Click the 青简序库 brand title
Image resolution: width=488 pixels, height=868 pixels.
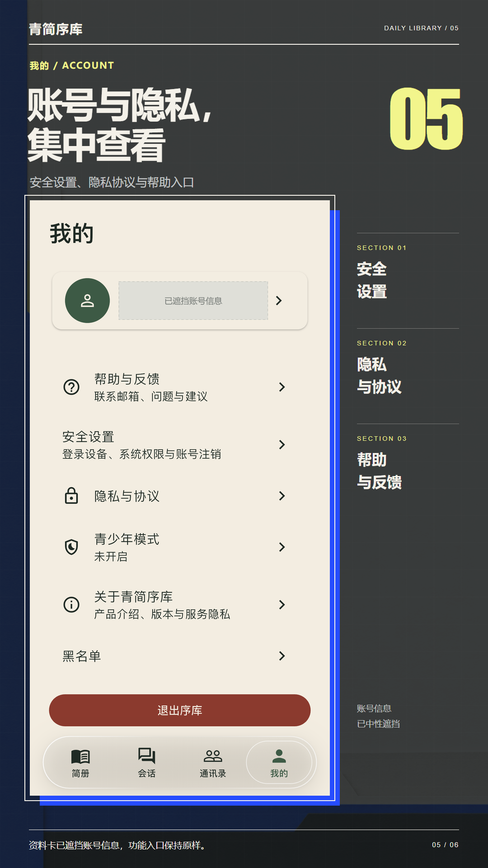56,29
